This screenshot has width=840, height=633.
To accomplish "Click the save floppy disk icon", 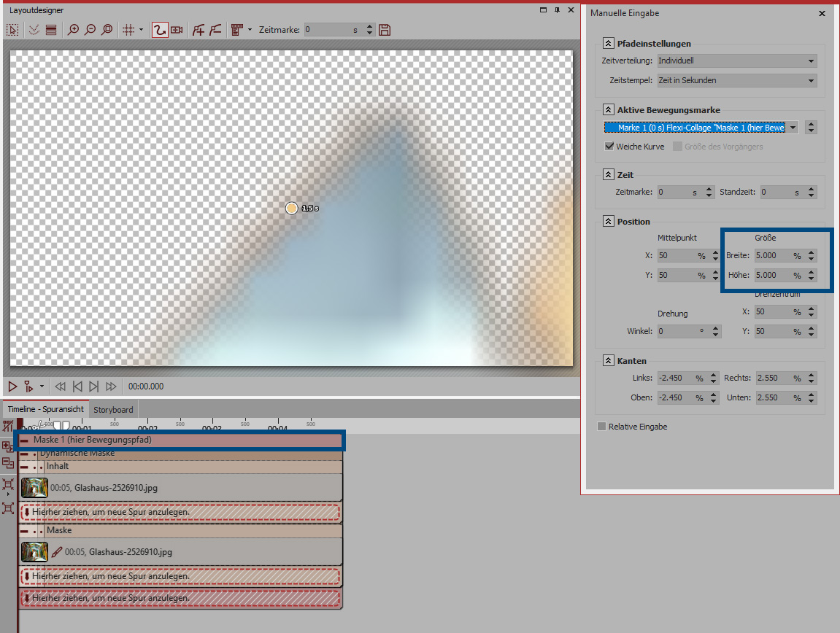I will pyautogui.click(x=385, y=30).
